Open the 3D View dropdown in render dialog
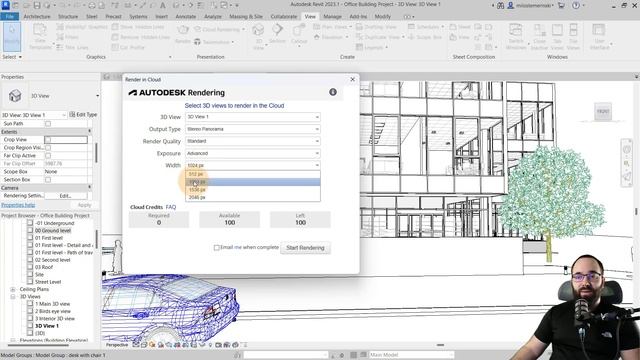This screenshot has width=640, height=360. 253,117
